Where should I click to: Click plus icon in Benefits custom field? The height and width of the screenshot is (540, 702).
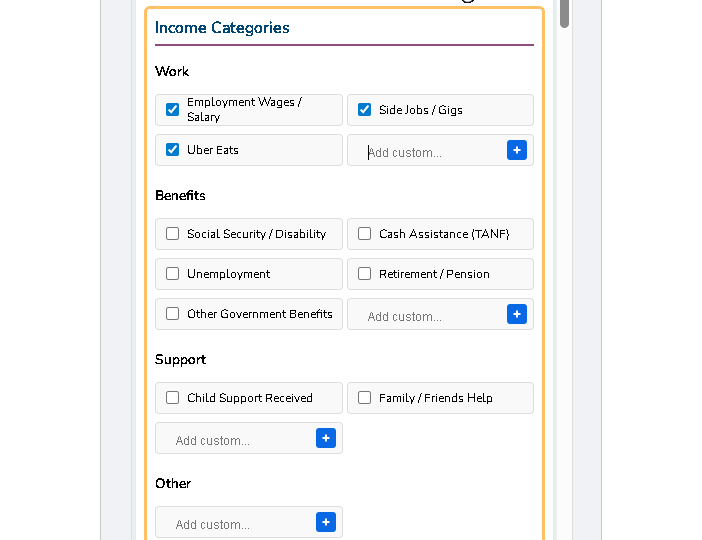516,314
